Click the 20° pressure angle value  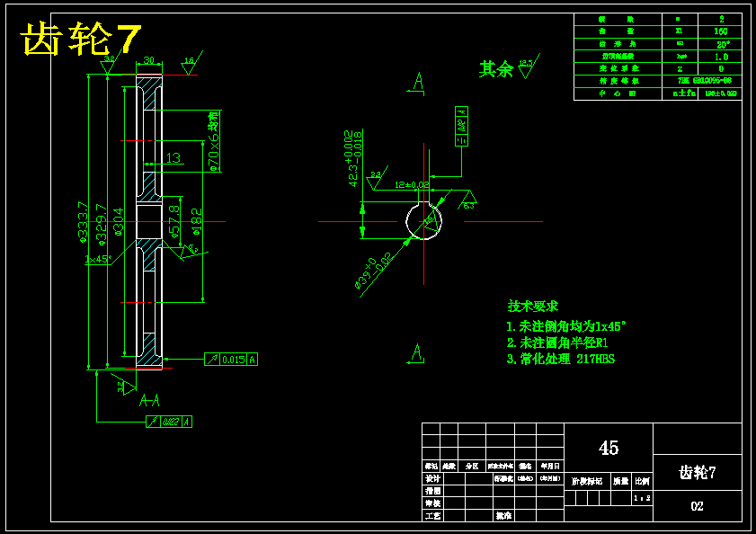tap(723, 44)
